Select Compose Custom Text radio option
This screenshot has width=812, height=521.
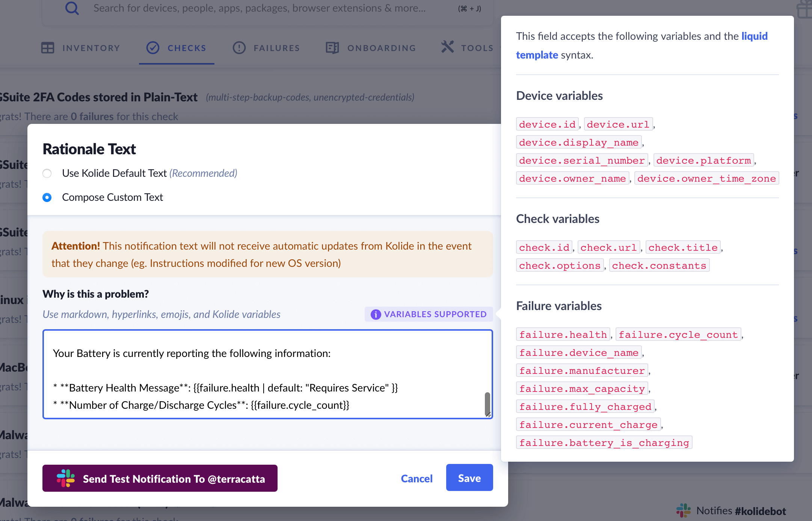47,197
